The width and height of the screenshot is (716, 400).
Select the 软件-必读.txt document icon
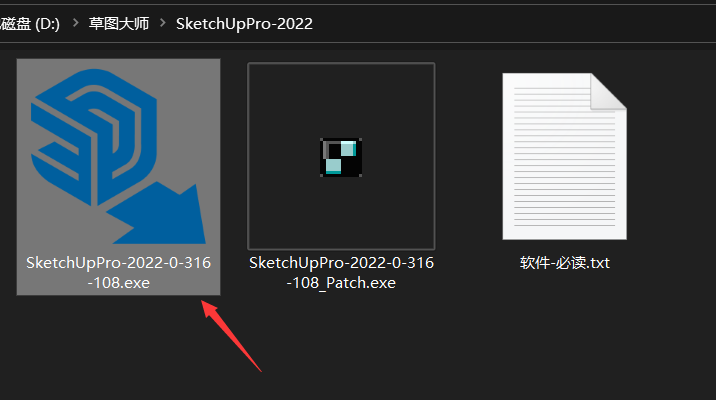coord(564,156)
